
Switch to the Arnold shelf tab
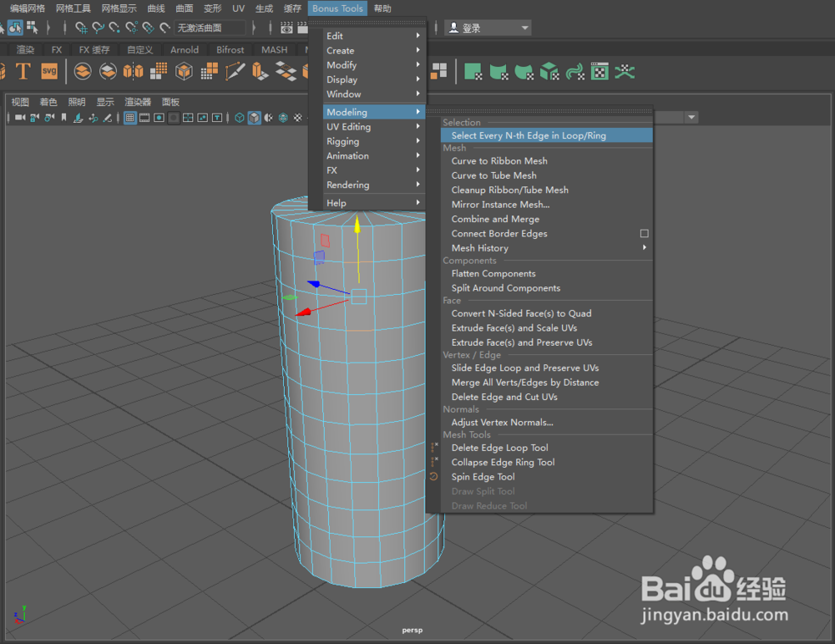[185, 49]
